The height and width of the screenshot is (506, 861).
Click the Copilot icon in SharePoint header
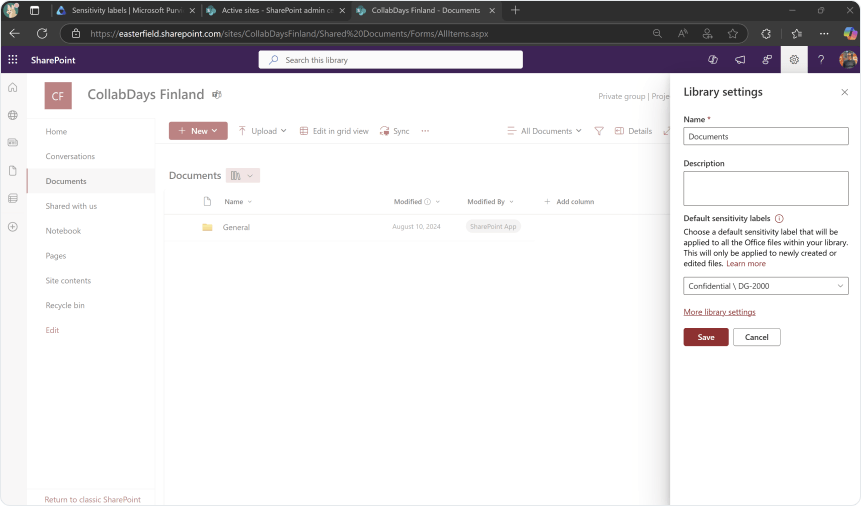pyautogui.click(x=713, y=59)
